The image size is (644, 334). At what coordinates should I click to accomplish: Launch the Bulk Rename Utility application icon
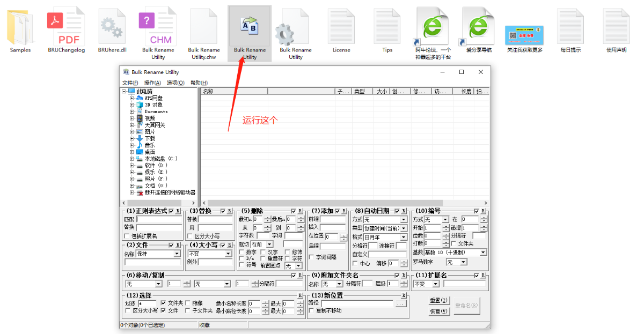coord(250,27)
